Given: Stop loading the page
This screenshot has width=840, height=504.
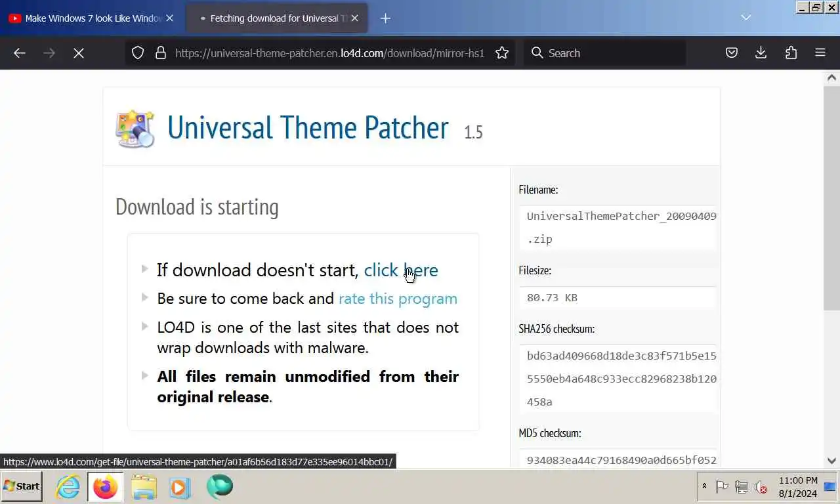Looking at the screenshot, I should (79, 53).
